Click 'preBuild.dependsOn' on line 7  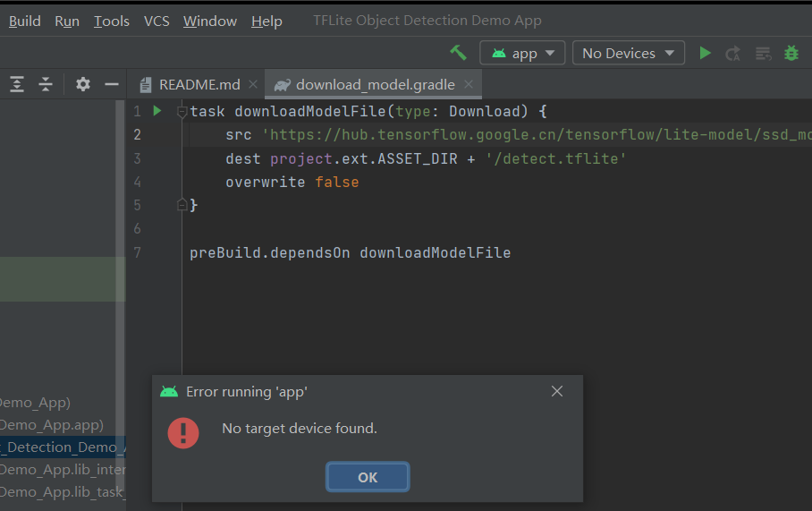(x=270, y=253)
